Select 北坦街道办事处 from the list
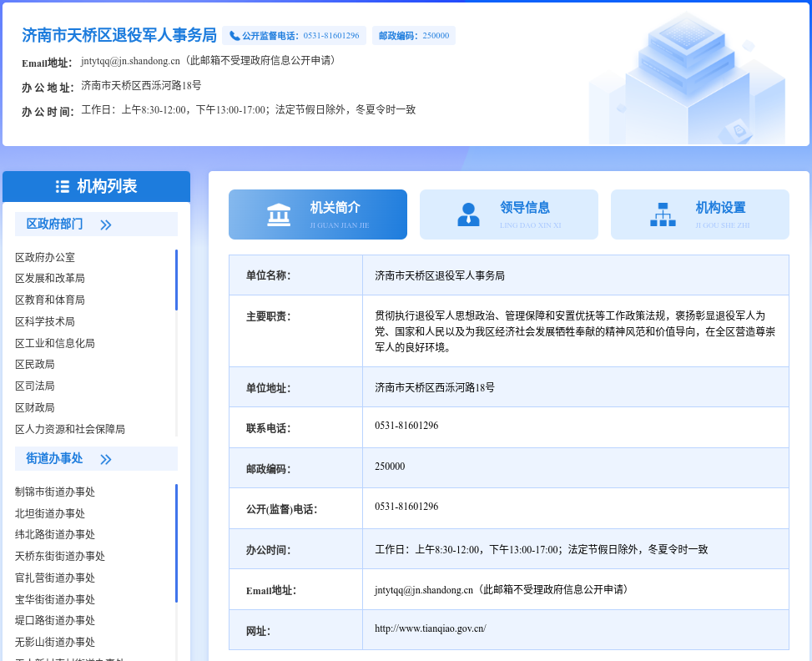This screenshot has height=661, width=812. tap(50, 513)
